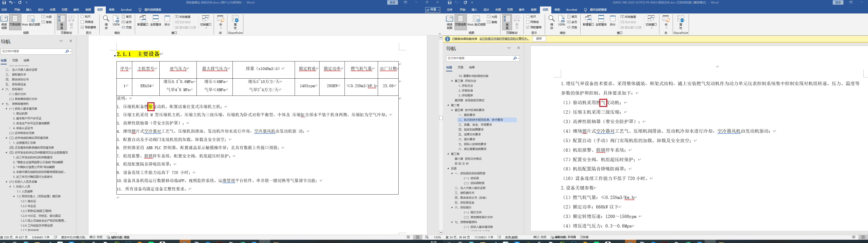Choose Outline (大纲) view in left window
868x243 pixels.
point(46,16)
